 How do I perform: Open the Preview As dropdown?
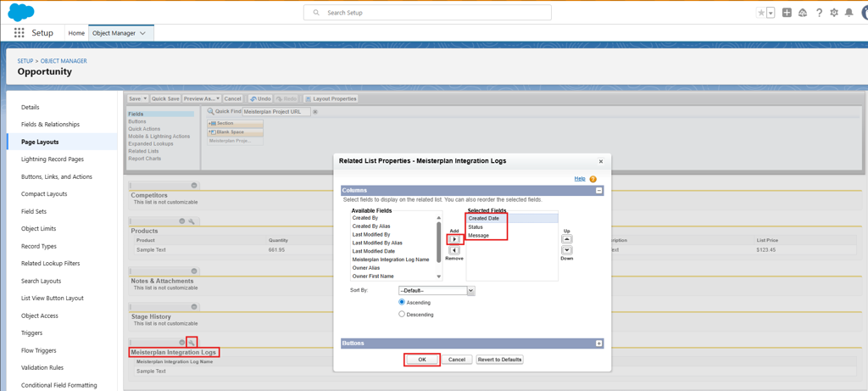tap(202, 98)
